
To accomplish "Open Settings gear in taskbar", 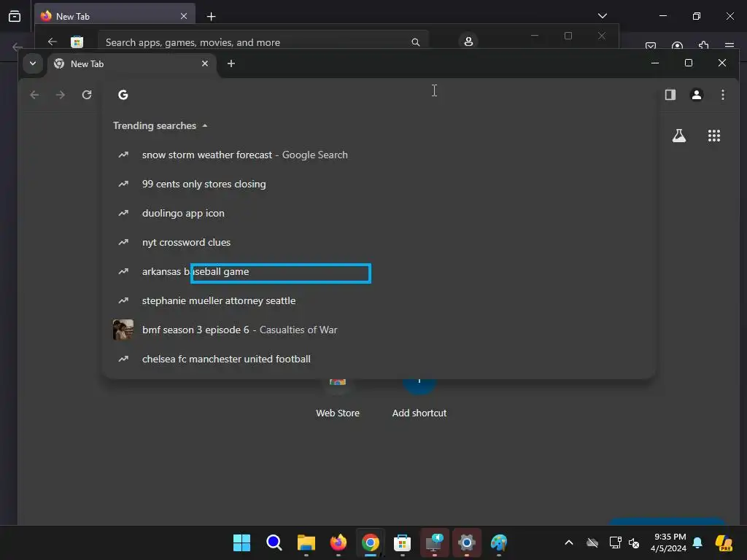I will (x=467, y=542).
